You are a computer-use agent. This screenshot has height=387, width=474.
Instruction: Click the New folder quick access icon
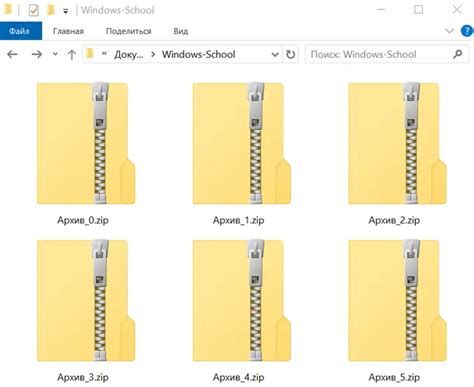click(51, 10)
